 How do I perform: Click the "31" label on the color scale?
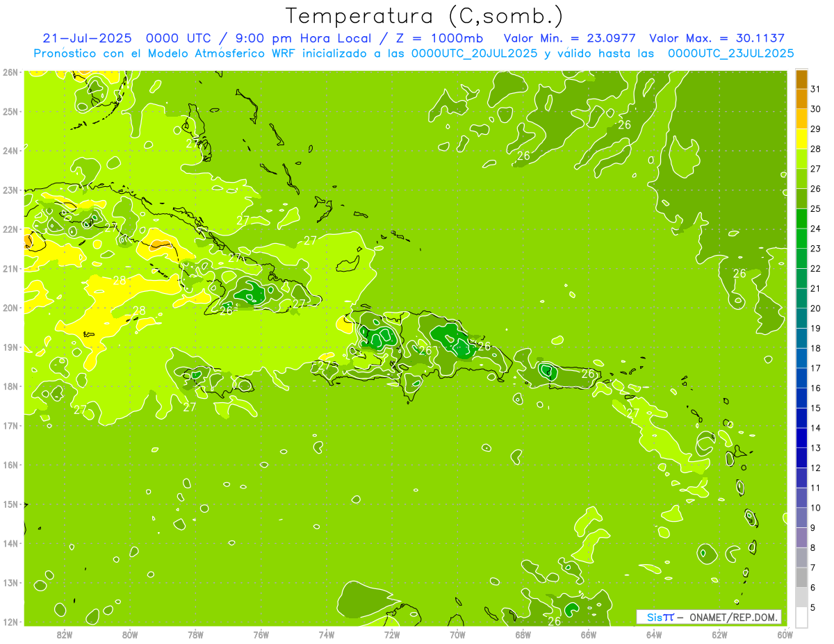[815, 90]
